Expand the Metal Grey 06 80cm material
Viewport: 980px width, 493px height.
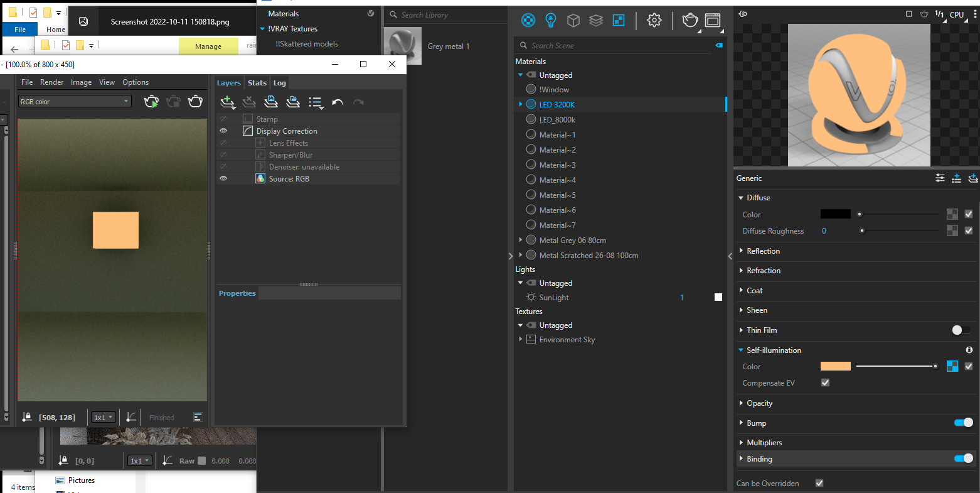[x=520, y=240]
